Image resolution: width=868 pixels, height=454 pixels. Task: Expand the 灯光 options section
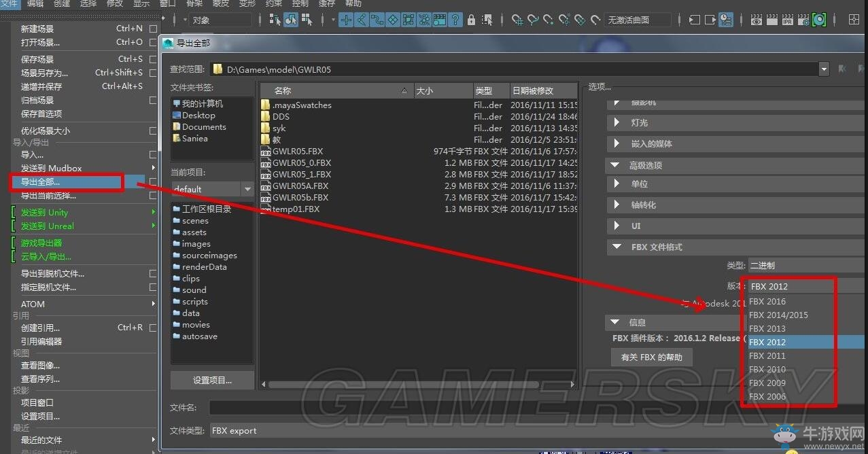[x=617, y=123]
